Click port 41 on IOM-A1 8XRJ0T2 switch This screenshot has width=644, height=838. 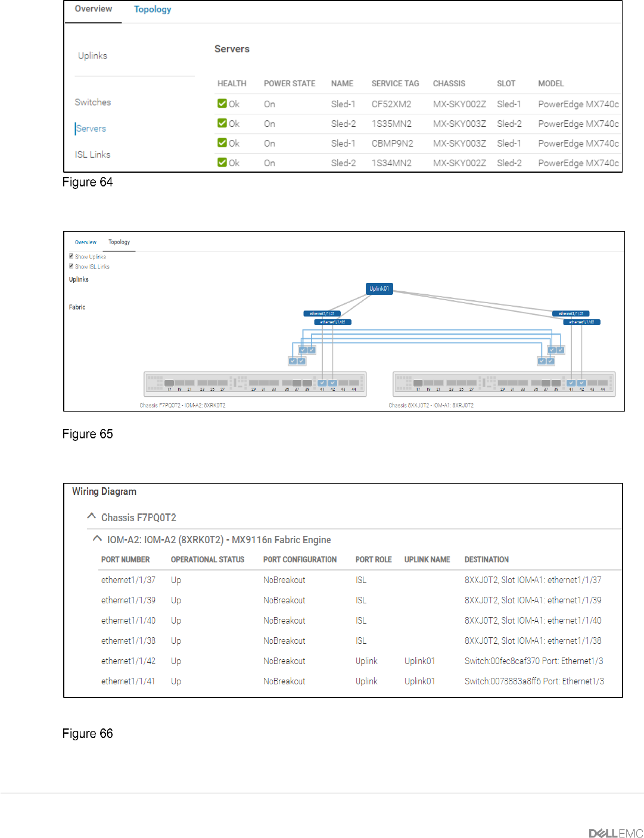point(571,383)
